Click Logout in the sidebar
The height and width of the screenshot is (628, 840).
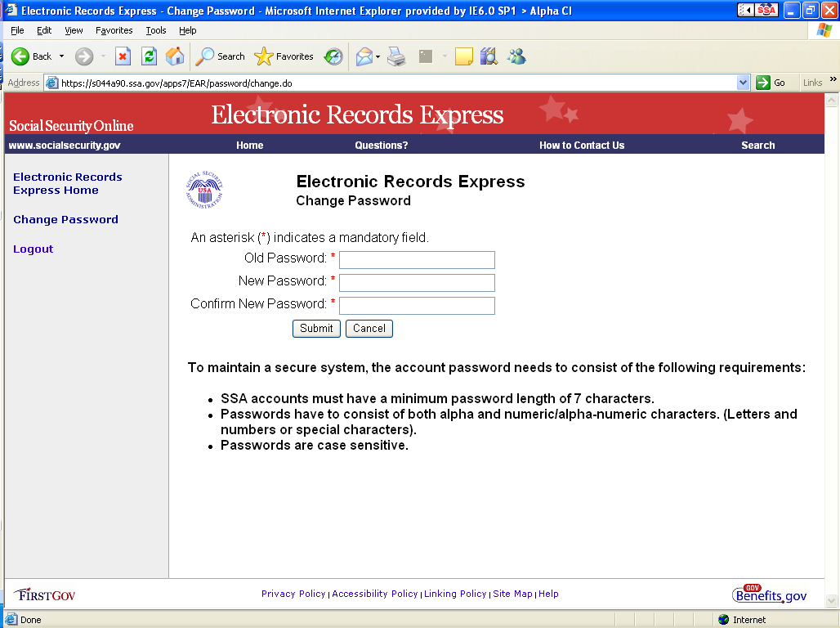tap(34, 249)
